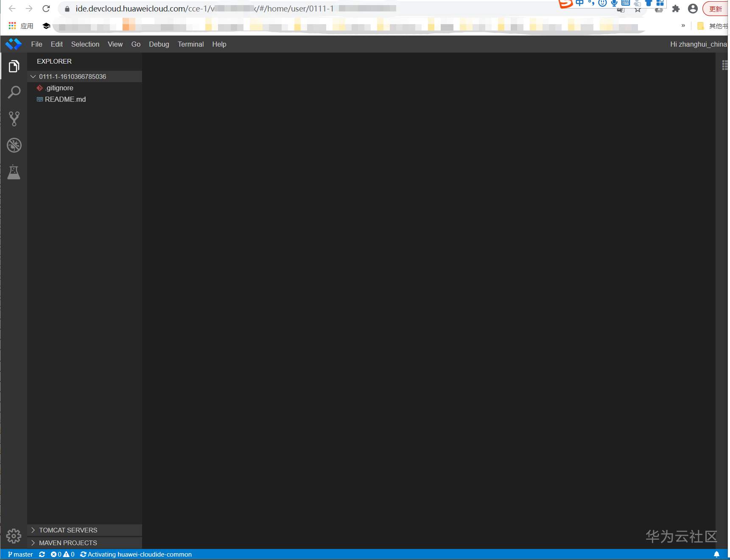Open the Help menu

219,44
